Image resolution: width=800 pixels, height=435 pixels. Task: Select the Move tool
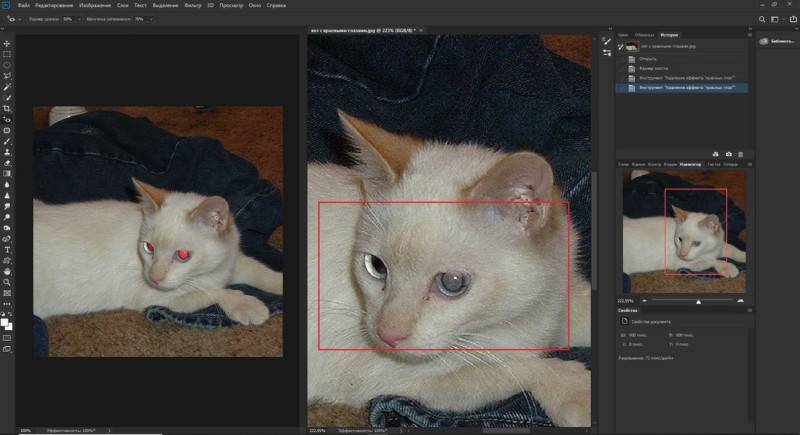pos(7,44)
